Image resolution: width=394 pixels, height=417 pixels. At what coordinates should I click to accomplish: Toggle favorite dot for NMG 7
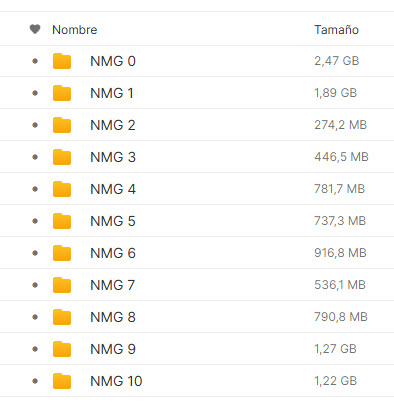(35, 285)
